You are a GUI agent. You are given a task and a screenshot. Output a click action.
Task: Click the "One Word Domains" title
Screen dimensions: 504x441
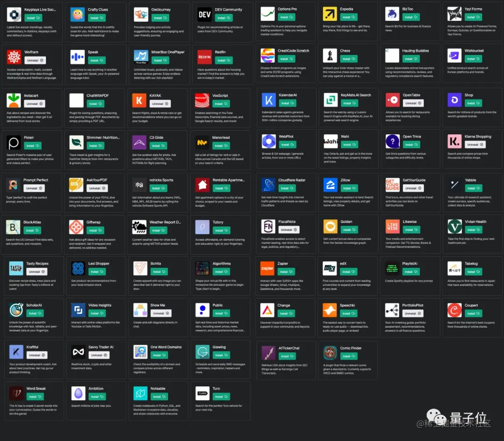166,347
